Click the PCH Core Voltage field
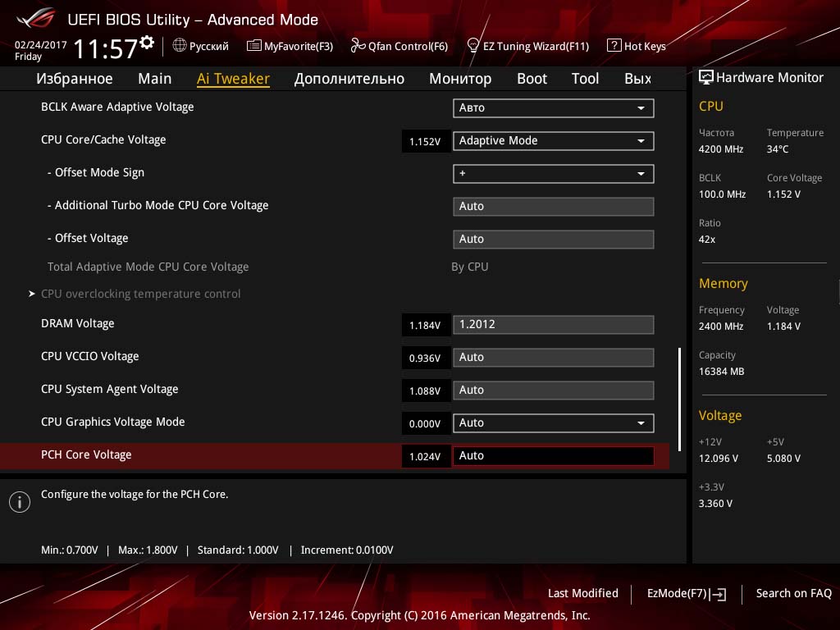The height and width of the screenshot is (630, 840). 554,456
